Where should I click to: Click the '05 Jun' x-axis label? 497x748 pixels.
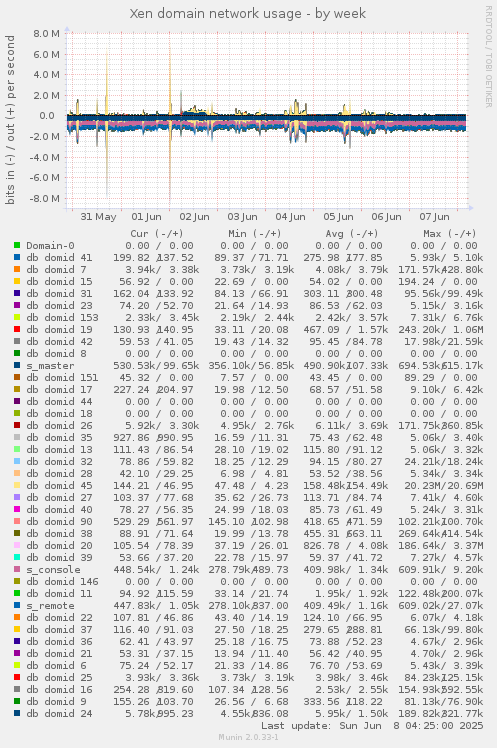coord(338,217)
